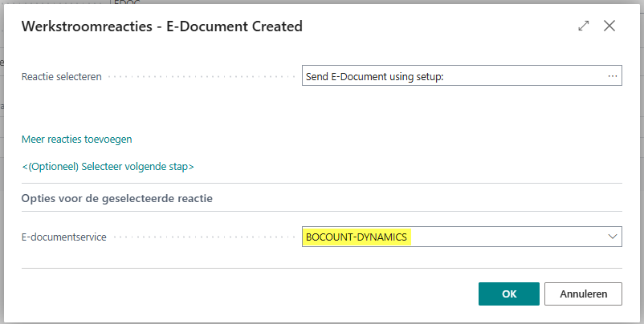Image resolution: width=644 pixels, height=324 pixels.
Task: Click the empty space above Meer reacties toevoegen
Action: pos(161,112)
